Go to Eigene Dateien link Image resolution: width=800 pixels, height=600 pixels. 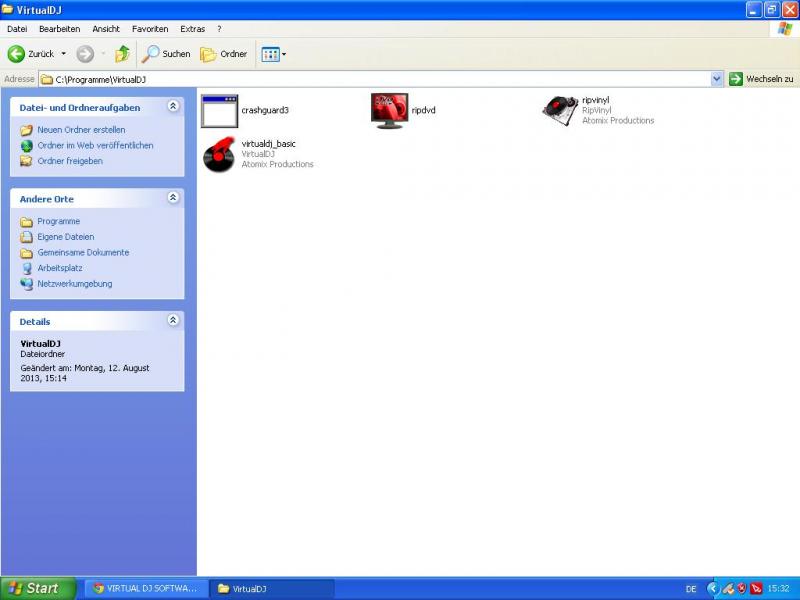pyautogui.click(x=66, y=237)
